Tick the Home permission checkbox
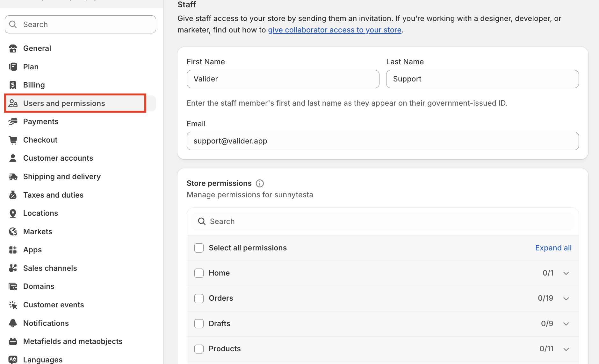The height and width of the screenshot is (364, 599). (199, 273)
